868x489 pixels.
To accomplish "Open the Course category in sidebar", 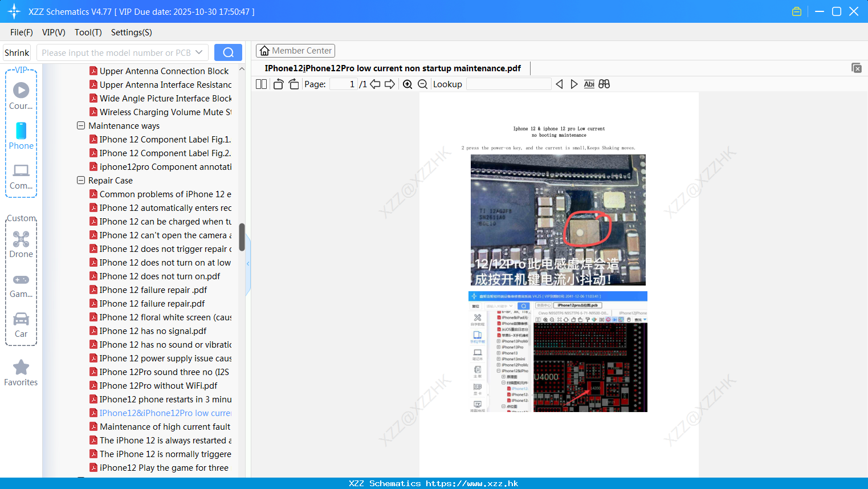I will click(x=21, y=96).
